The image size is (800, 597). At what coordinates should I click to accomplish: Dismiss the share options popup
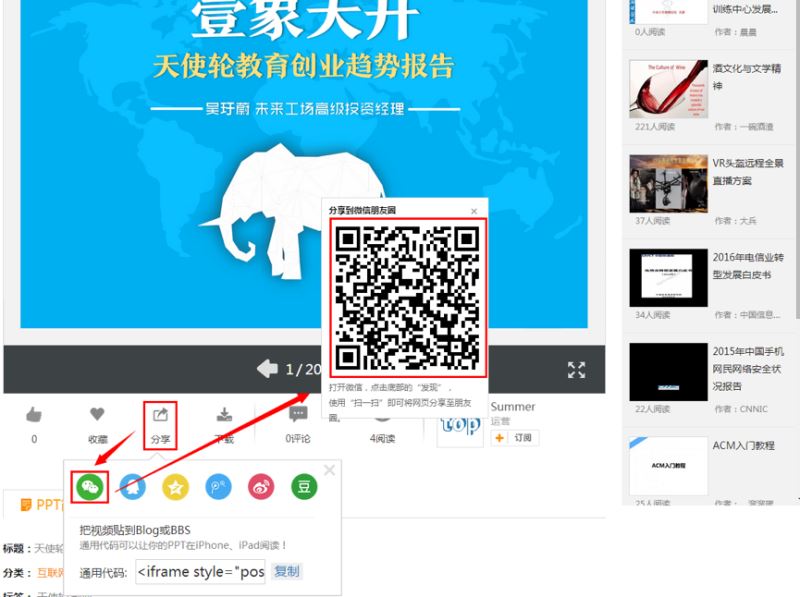click(329, 470)
